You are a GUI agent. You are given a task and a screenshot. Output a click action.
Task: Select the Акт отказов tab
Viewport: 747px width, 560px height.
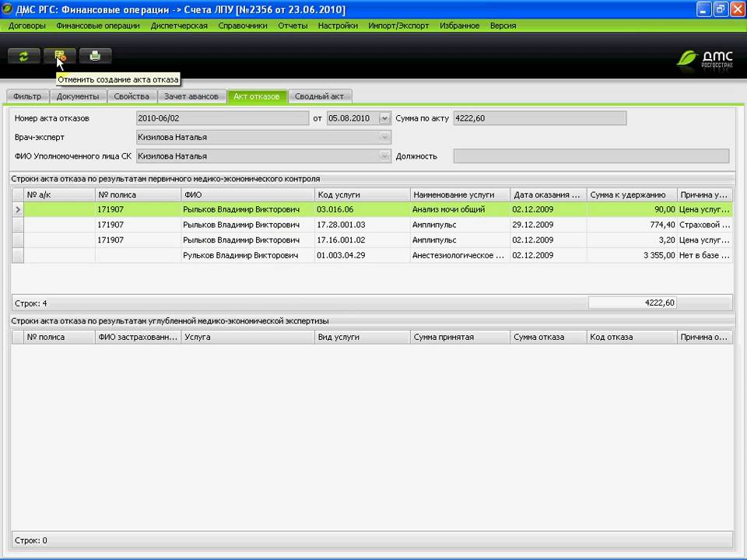(256, 96)
